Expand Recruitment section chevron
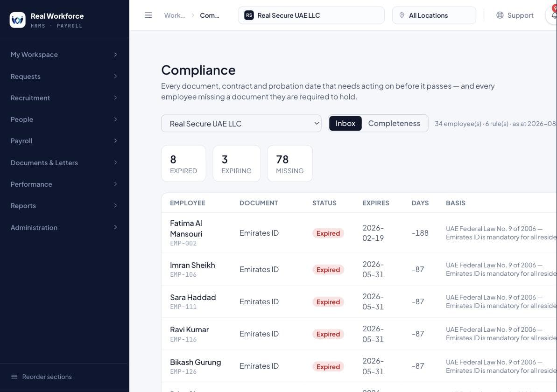 click(115, 98)
